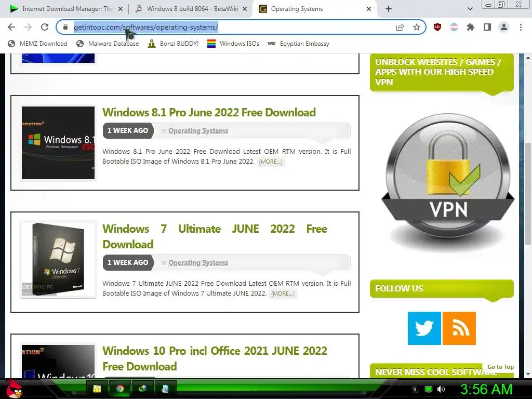Bookmark this page with the star icon
Viewport: 532px width, 399px height.
(x=417, y=27)
